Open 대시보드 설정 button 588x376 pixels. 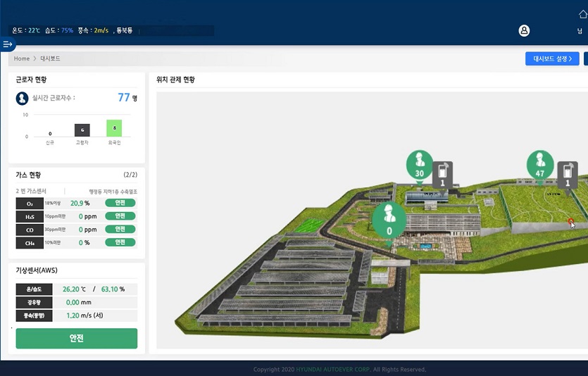(552, 58)
